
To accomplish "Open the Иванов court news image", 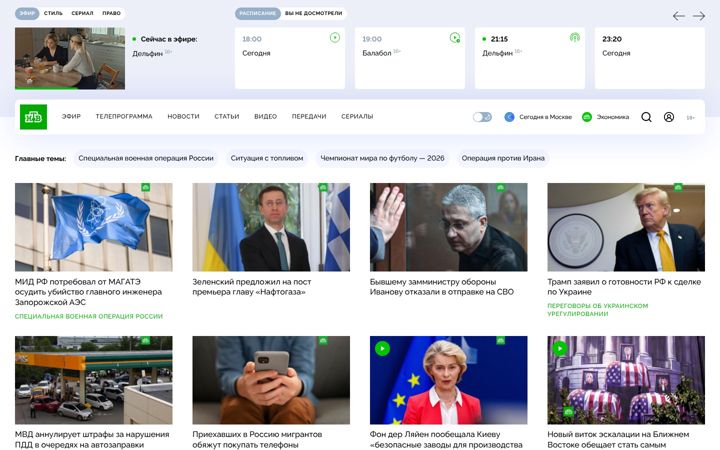I will click(x=449, y=227).
